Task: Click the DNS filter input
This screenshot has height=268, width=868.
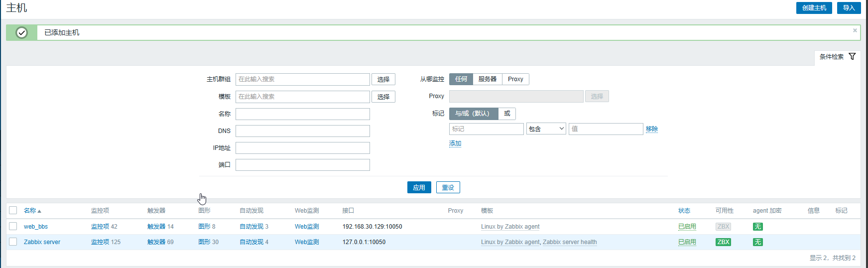Action: pyautogui.click(x=303, y=131)
